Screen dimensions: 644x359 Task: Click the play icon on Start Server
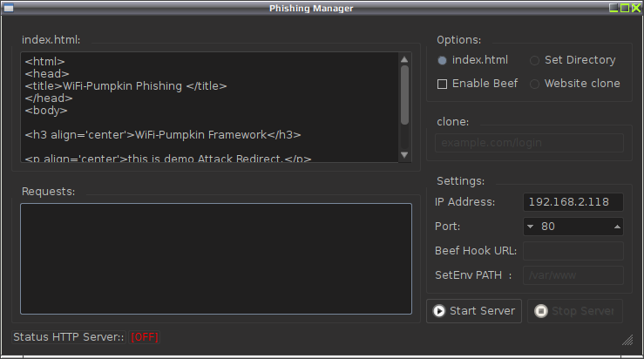(439, 311)
